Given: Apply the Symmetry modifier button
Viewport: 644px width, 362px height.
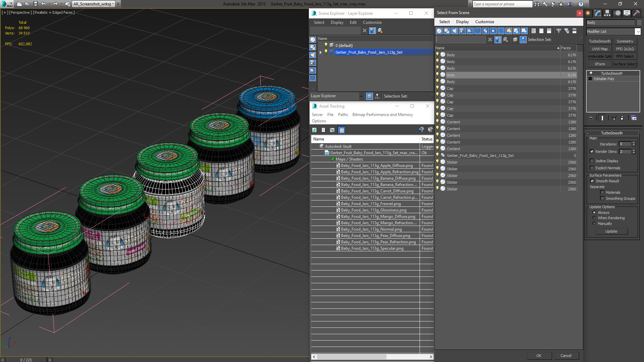Looking at the screenshot, I should tap(625, 41).
